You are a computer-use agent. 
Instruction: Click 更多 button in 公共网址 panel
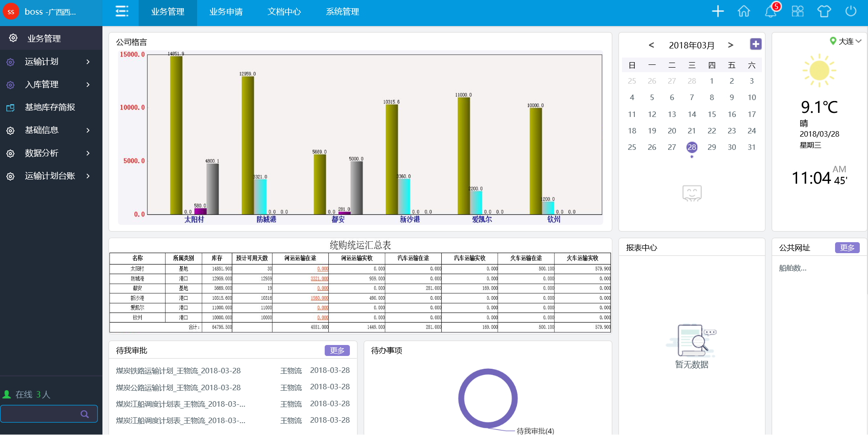847,248
